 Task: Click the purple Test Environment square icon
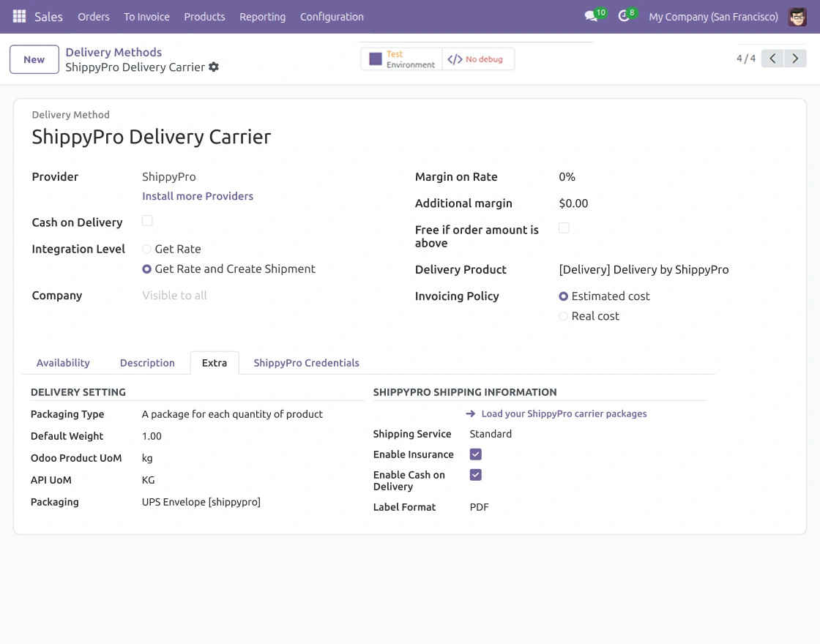[376, 59]
